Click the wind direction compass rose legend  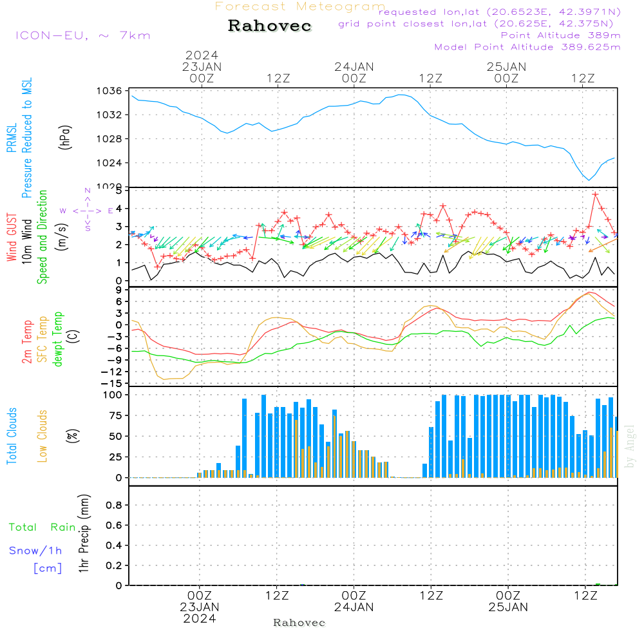coord(87,211)
